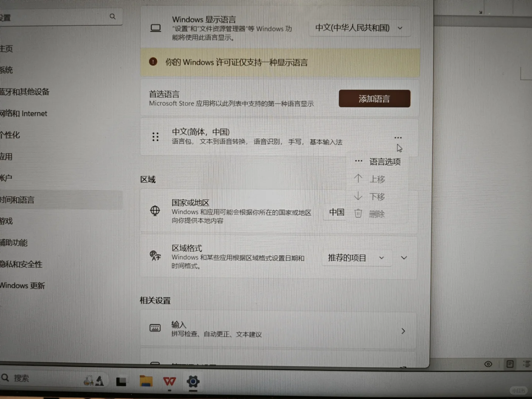
Task: Open 输入 settings via its chevron
Action: (403, 331)
